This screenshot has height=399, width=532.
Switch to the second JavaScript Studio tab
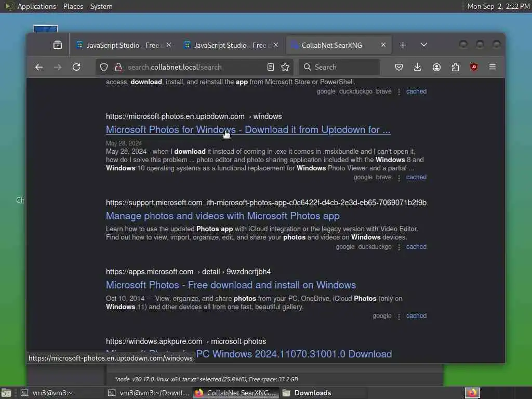click(x=231, y=45)
